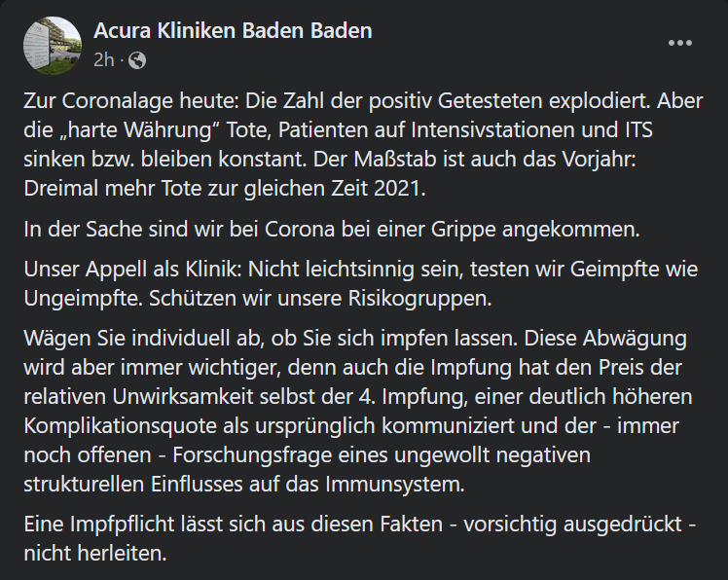Image resolution: width=728 pixels, height=580 pixels.
Task: Click the year 2021 in the post
Action: pyautogui.click(x=400, y=189)
